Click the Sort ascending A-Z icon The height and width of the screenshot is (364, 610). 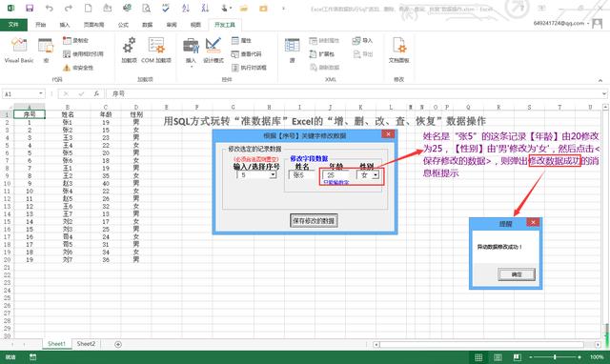(x=186, y=8)
